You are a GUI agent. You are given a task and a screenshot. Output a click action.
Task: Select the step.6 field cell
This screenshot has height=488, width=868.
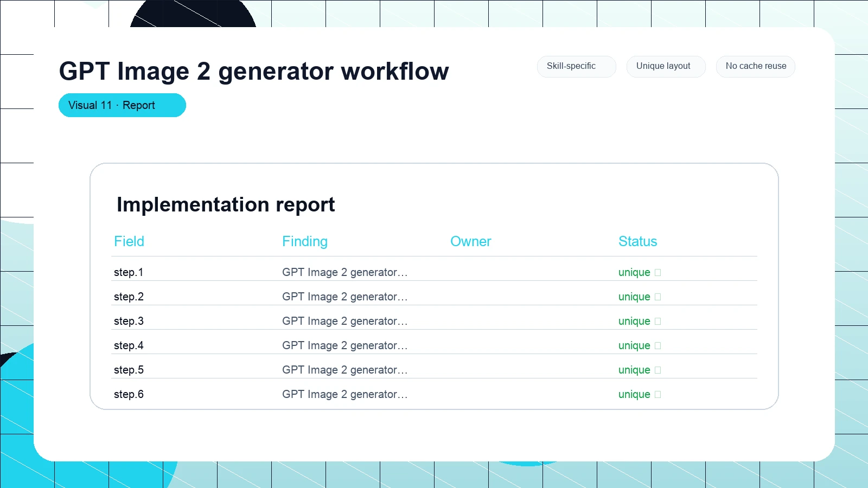129,394
